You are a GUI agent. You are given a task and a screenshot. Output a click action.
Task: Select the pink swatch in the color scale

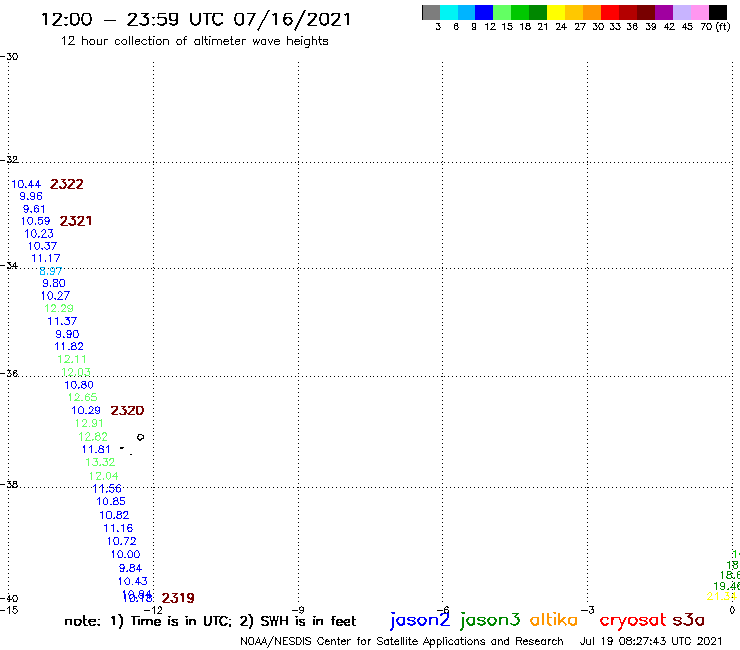699,12
